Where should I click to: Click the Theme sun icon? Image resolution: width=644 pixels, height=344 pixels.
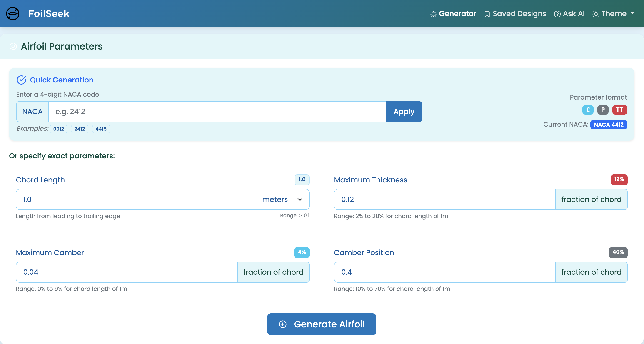pyautogui.click(x=596, y=14)
